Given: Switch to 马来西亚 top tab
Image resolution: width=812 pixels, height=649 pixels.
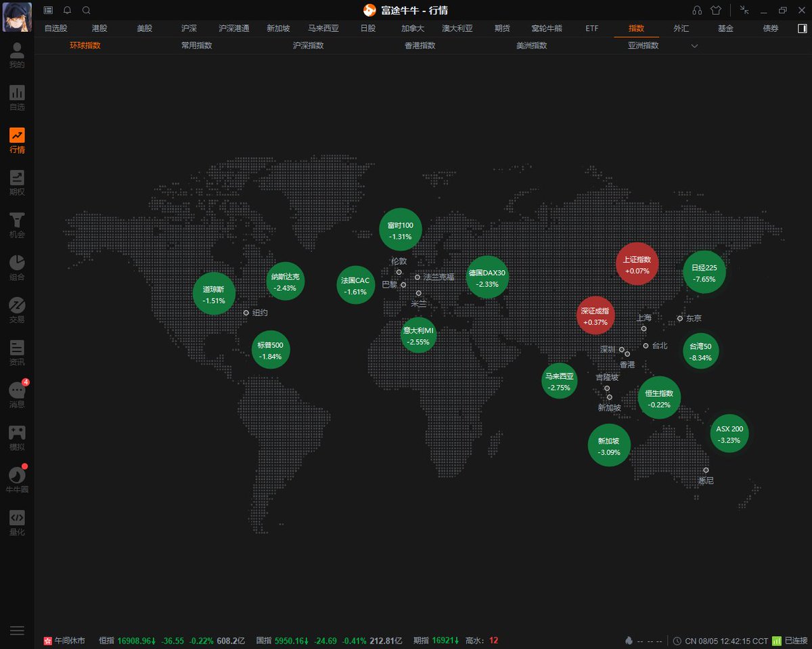Looking at the screenshot, I should point(323,28).
